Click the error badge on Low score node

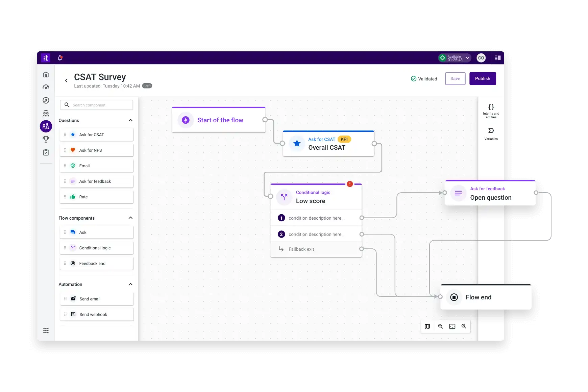click(350, 184)
